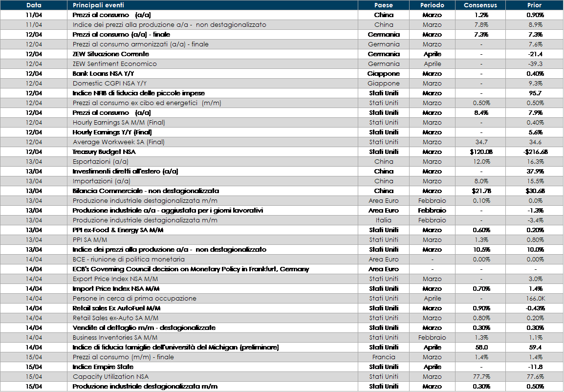Select Business Inventories SA M/M event
The image size is (564, 392).
point(115,338)
